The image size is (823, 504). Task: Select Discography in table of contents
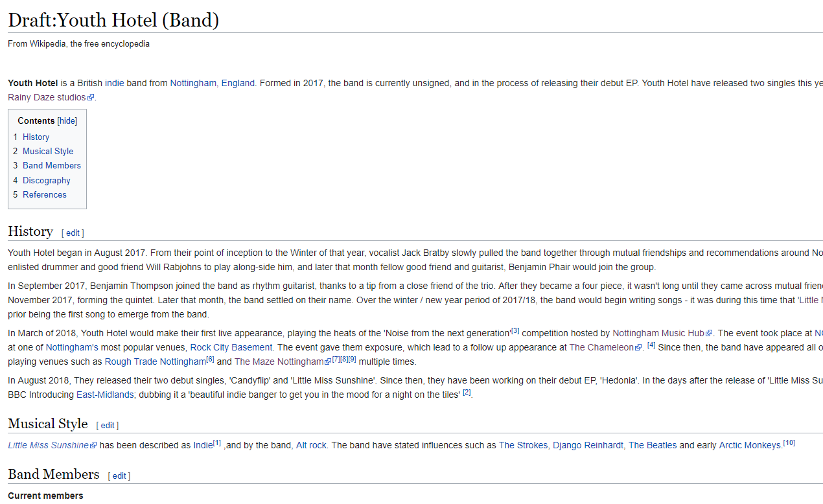pos(47,180)
